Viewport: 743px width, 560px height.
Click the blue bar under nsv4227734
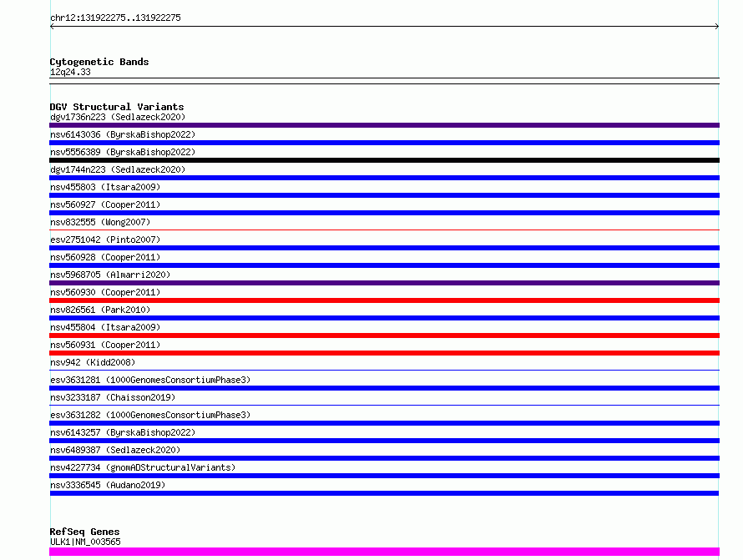pyautogui.click(x=384, y=476)
